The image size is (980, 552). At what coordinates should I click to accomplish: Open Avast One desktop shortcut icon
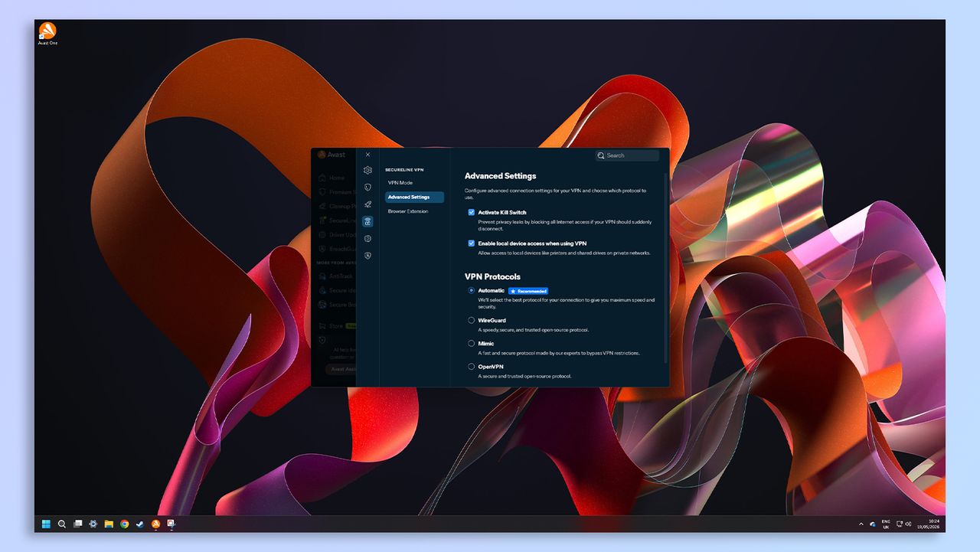click(x=47, y=32)
